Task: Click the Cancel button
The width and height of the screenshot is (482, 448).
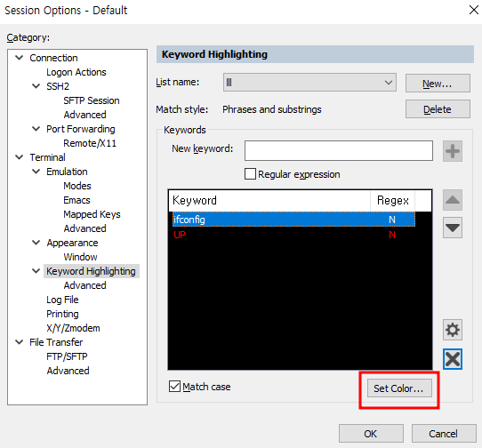Action: (444, 434)
